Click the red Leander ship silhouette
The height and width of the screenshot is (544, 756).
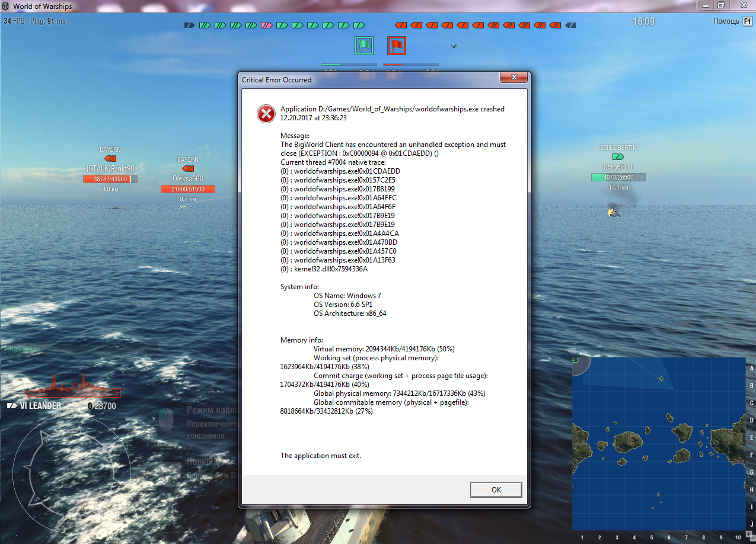pyautogui.click(x=71, y=387)
